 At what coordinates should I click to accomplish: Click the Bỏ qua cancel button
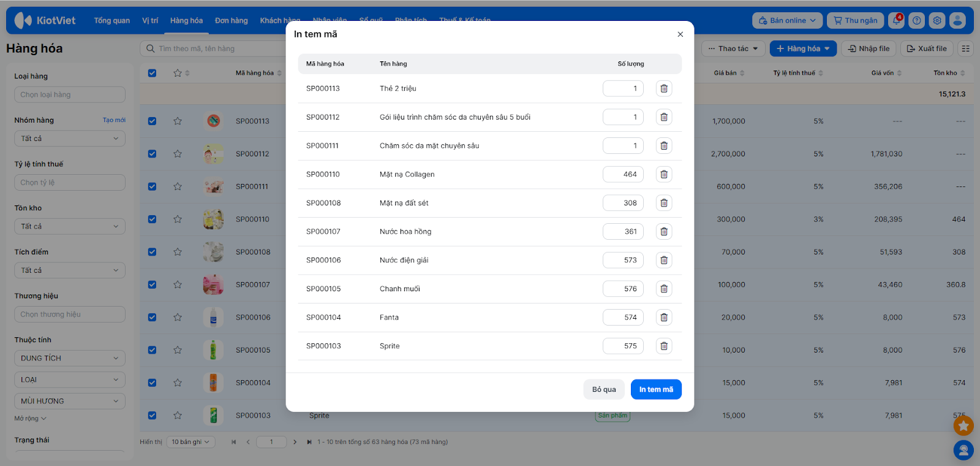604,389
